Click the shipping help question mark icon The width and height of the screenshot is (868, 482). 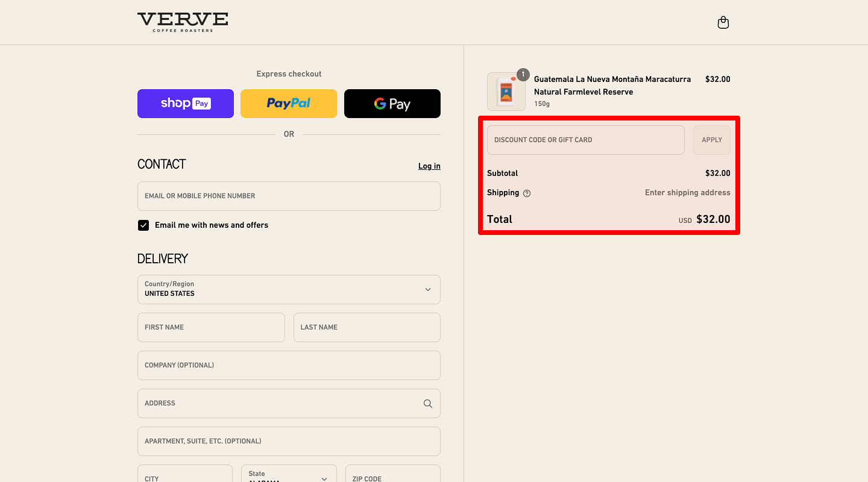(527, 193)
